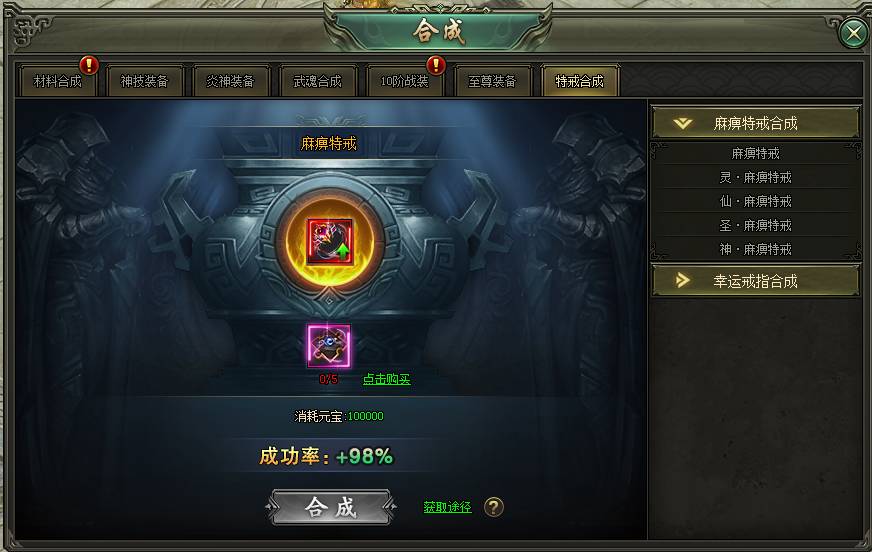
Task: Select 灵·麻痹特戒 entry
Action: (x=755, y=177)
